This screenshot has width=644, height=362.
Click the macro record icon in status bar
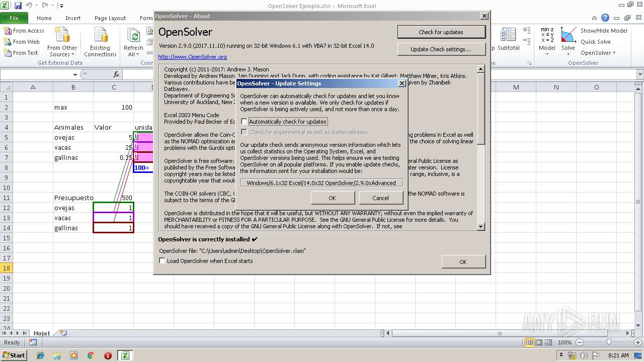pos(33,342)
